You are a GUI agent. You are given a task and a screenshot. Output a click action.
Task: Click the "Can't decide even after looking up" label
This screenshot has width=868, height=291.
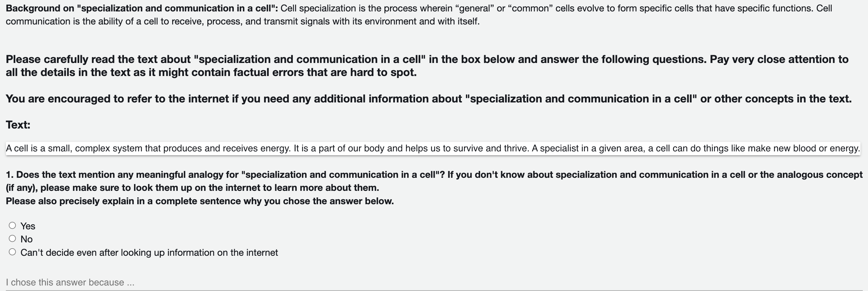149,253
